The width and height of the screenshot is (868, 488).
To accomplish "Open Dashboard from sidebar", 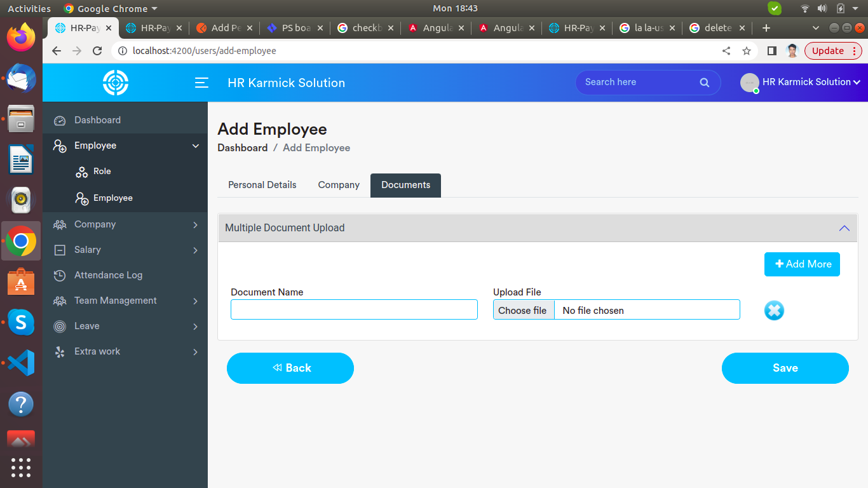I will click(97, 120).
